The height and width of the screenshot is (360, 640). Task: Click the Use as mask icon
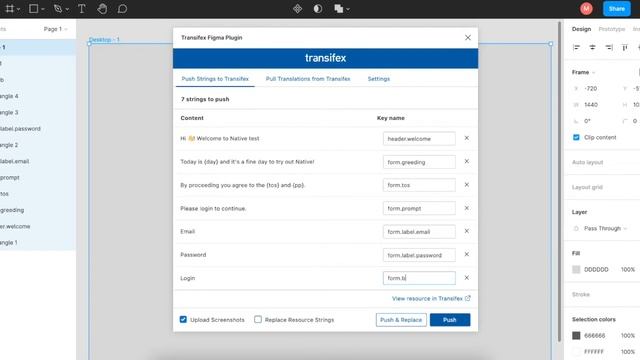pos(318,9)
